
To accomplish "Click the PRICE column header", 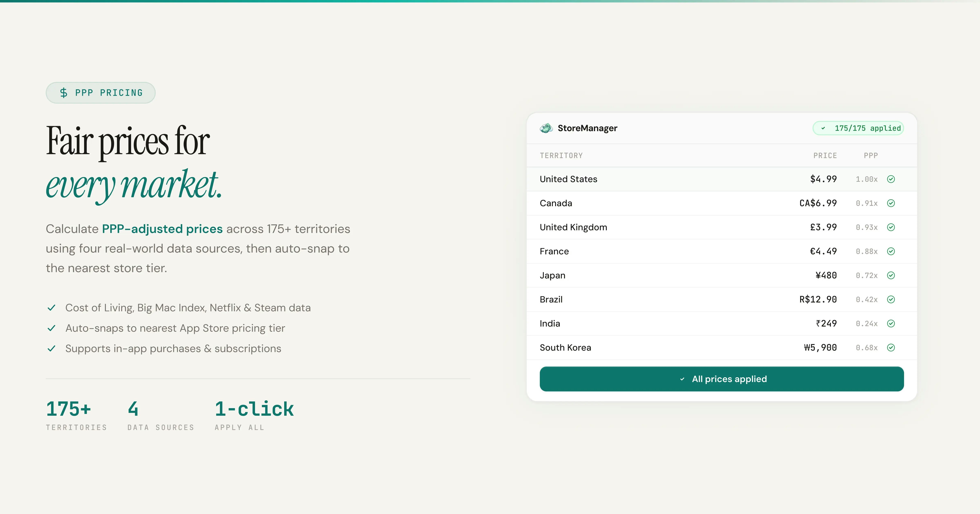I will point(825,155).
